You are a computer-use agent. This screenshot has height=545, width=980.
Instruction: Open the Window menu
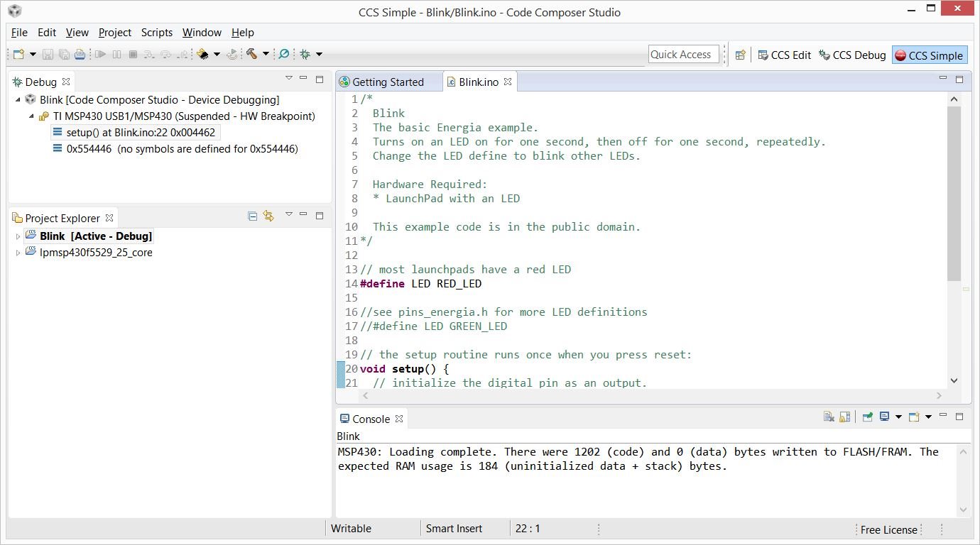point(202,33)
